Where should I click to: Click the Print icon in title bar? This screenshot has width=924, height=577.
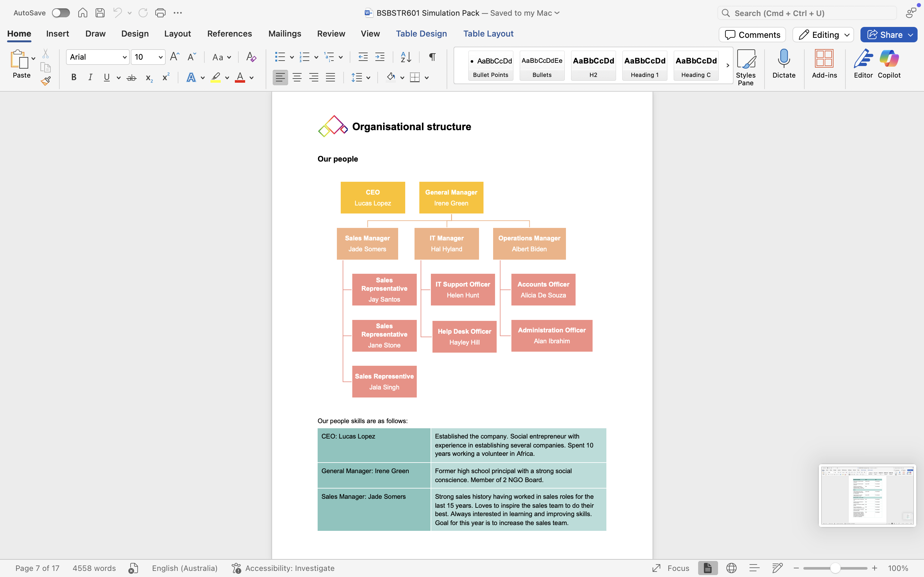[x=160, y=13]
